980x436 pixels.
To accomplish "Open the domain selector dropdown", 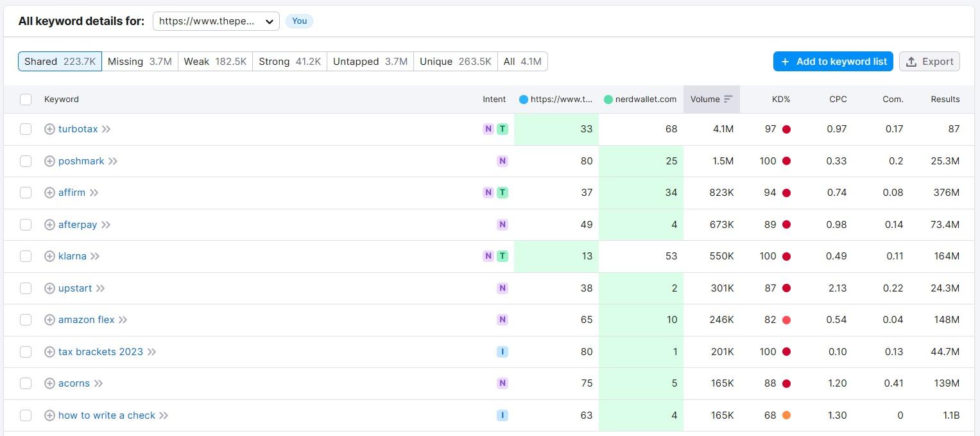I will [x=216, y=21].
